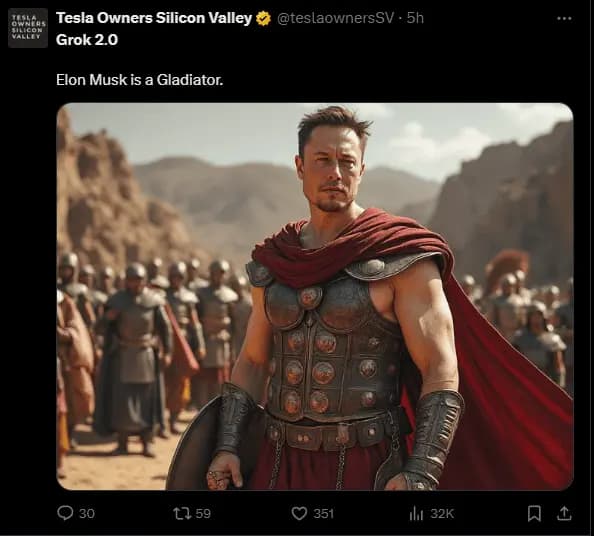Click the share upload icon
Screen dimensions: 594x536
point(564,513)
